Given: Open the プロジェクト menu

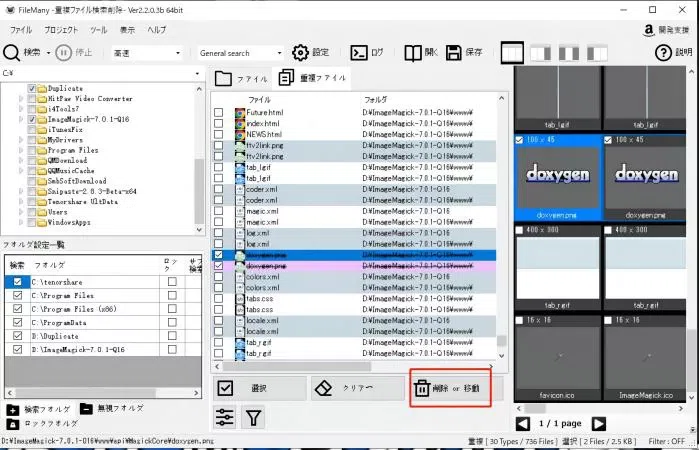Looking at the screenshot, I should point(61,30).
